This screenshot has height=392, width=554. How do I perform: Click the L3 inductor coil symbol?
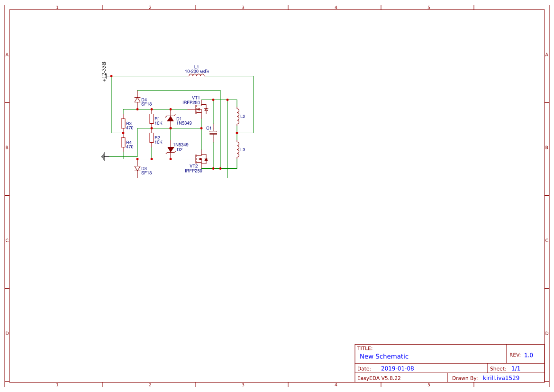pyautogui.click(x=237, y=150)
